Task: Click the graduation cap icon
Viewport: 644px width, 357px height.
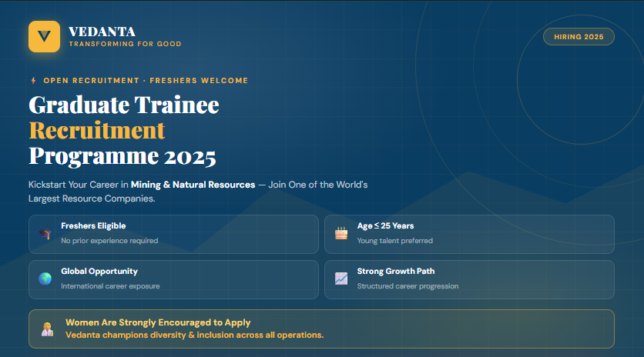Action: pos(45,234)
